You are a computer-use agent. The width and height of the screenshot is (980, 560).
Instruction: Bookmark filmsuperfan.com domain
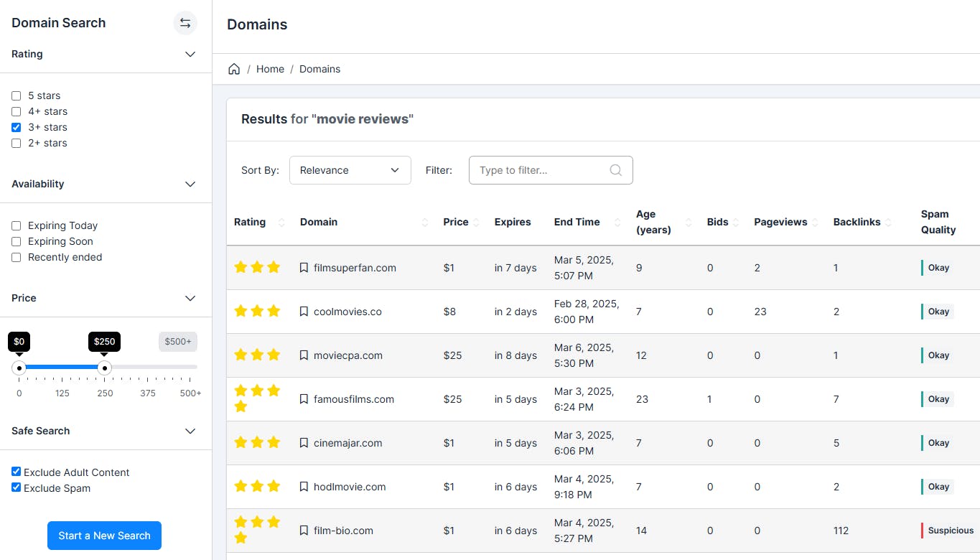tap(304, 268)
